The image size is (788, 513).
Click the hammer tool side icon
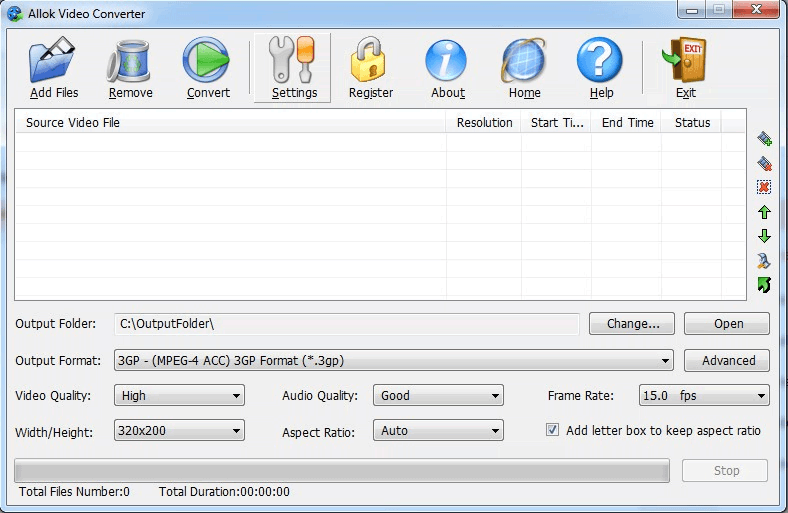(x=764, y=260)
